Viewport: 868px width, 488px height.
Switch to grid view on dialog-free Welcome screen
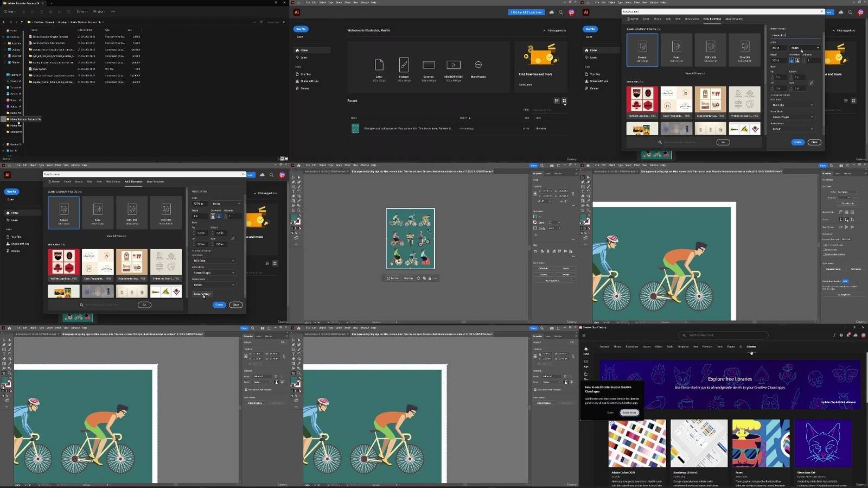pyautogui.click(x=564, y=100)
